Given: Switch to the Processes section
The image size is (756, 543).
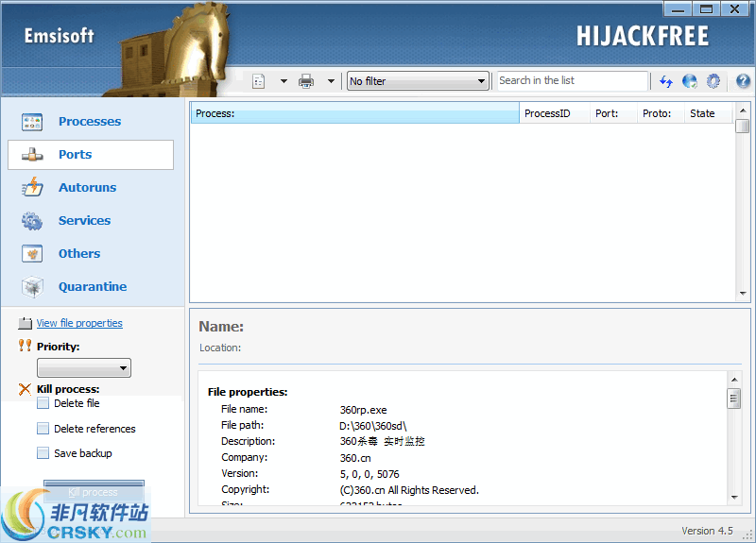Looking at the screenshot, I should pyautogui.click(x=90, y=122).
